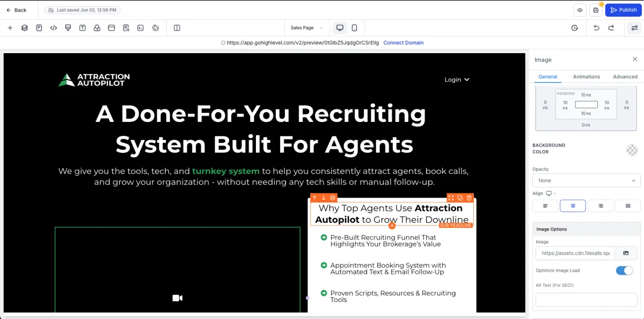The image size is (644, 319).
Task: Open the Opacity None dropdown
Action: coord(587,180)
